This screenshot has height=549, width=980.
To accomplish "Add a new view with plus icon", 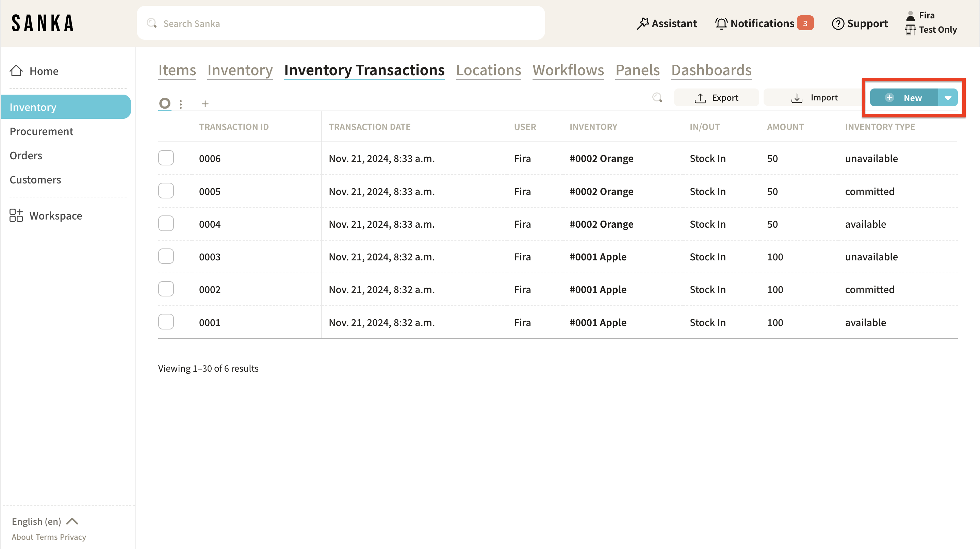I will [205, 104].
